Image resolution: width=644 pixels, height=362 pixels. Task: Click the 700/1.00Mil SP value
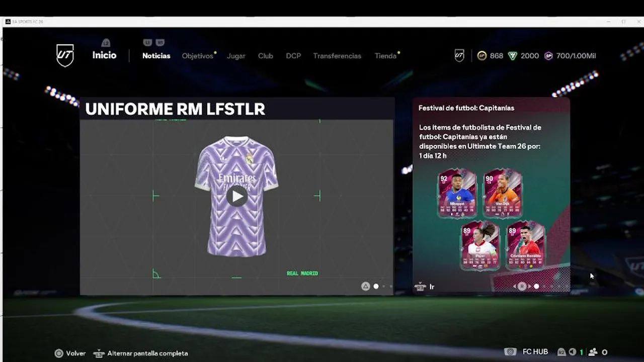576,56
